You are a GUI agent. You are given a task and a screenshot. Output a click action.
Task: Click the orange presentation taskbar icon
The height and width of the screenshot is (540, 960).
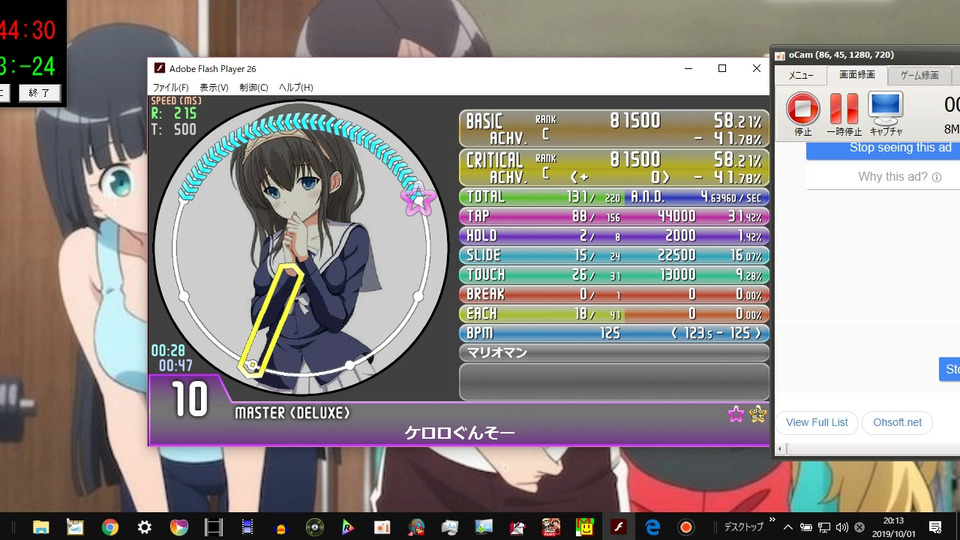tap(382, 527)
